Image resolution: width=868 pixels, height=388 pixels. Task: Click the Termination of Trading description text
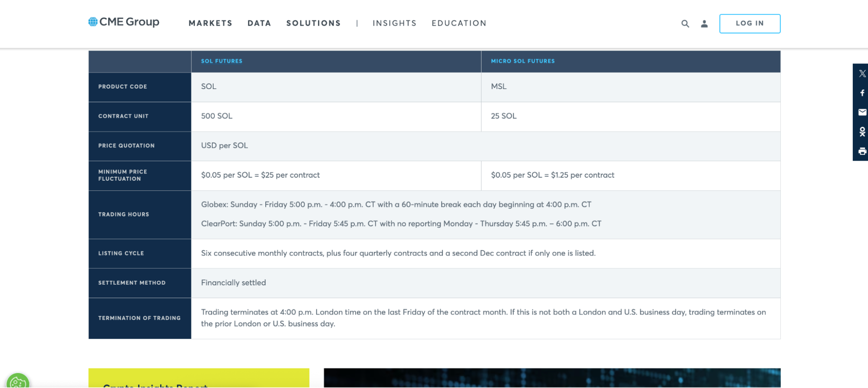pos(483,318)
